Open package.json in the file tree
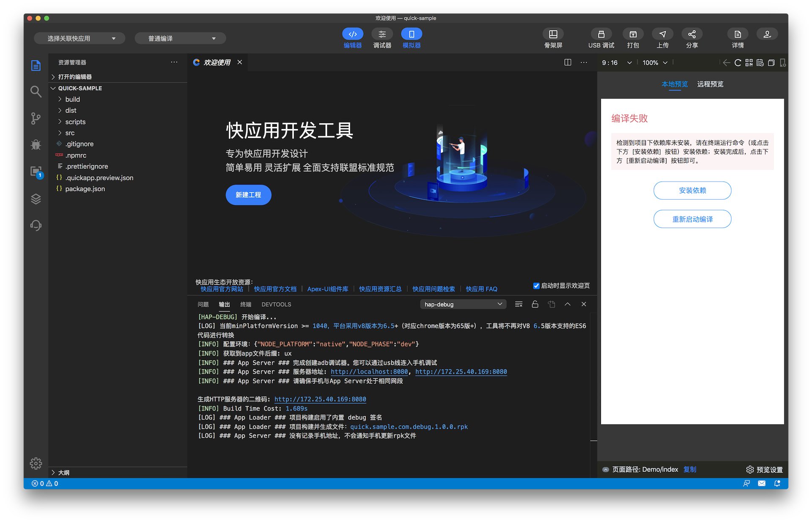Screen dimensions: 812x523 (x=85, y=189)
